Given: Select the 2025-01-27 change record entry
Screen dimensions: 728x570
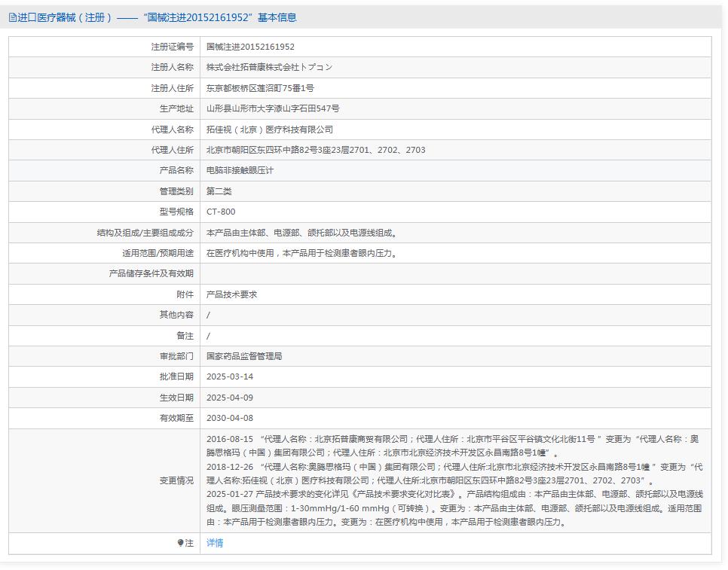Looking at the screenshot, I should 454,508.
